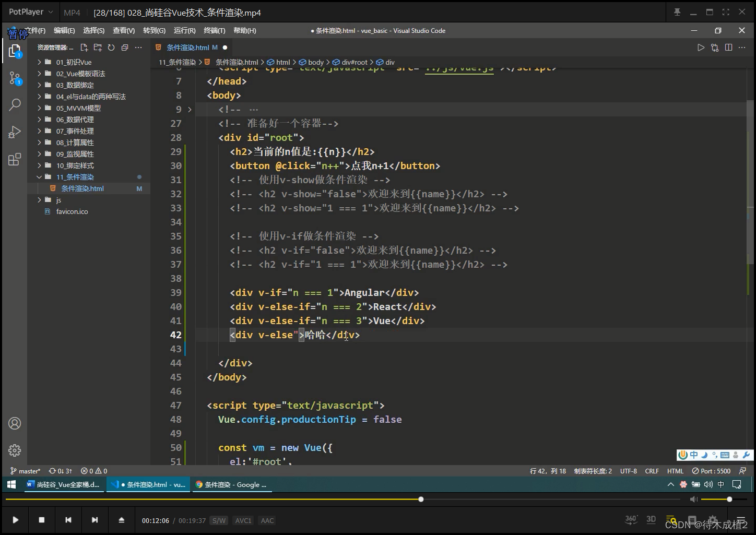
Task: Open Explorer's more actions ellipsis
Action: (138, 47)
